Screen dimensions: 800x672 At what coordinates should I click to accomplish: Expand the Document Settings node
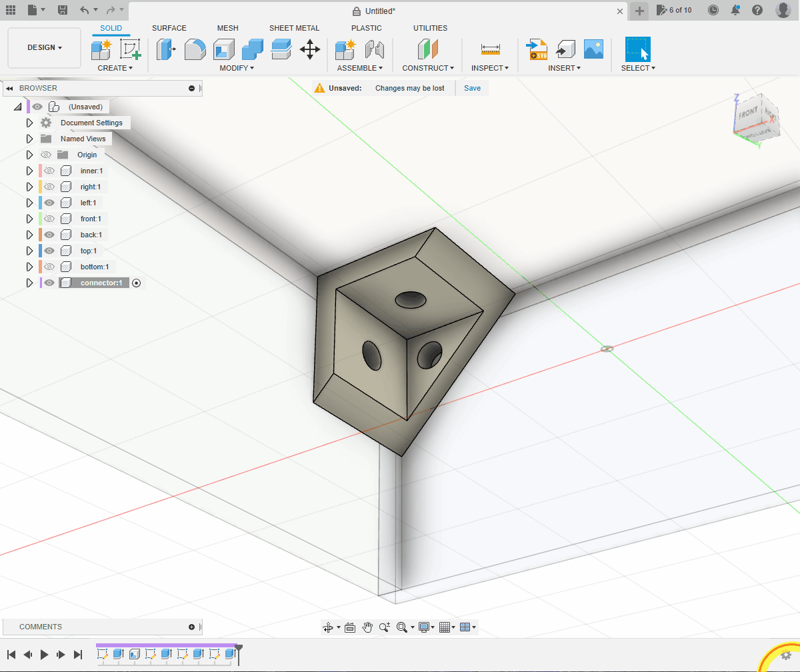[29, 123]
